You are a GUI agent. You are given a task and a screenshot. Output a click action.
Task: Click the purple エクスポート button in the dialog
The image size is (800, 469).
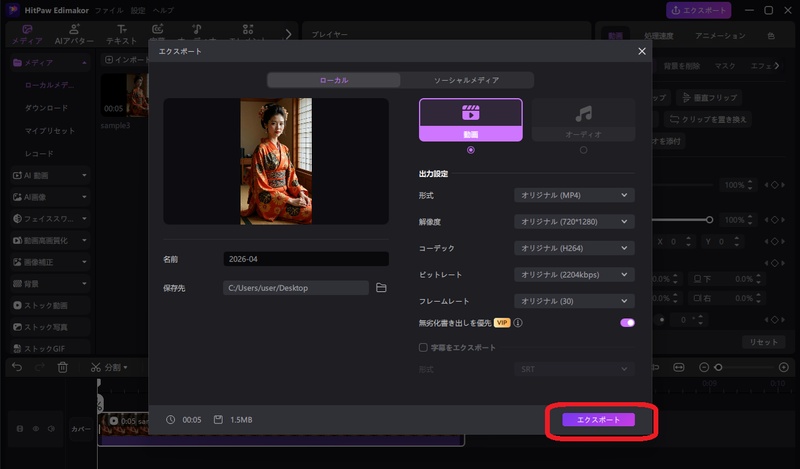[x=598, y=419]
